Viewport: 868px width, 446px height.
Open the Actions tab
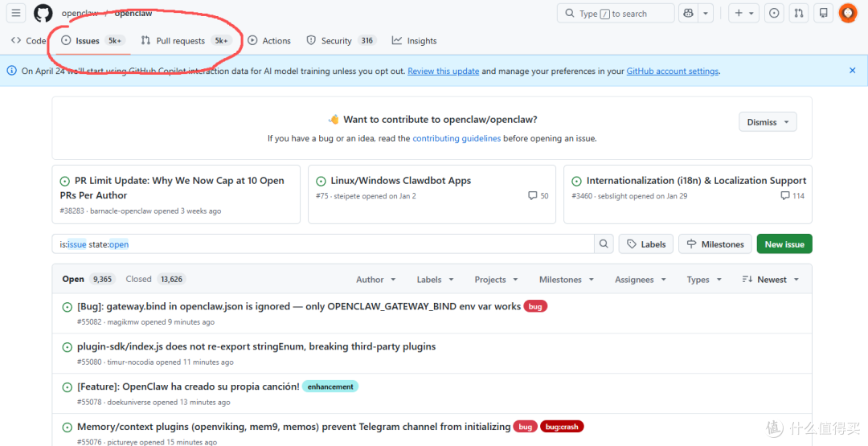pos(269,40)
